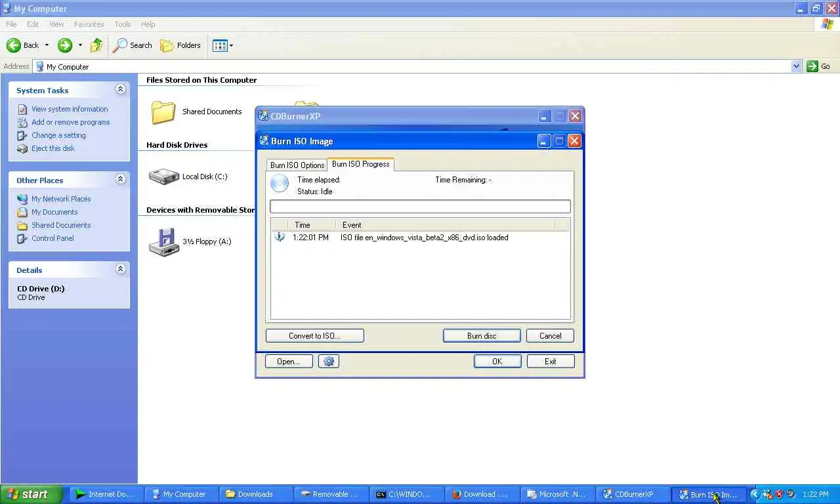Open the Search tool in toolbar
840x504 pixels.
tap(133, 45)
